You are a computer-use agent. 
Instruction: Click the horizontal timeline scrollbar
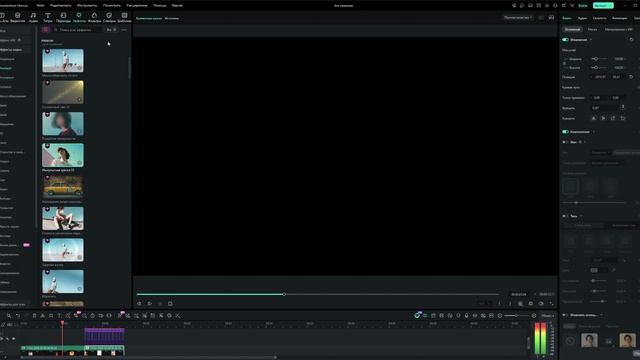[x=149, y=358]
